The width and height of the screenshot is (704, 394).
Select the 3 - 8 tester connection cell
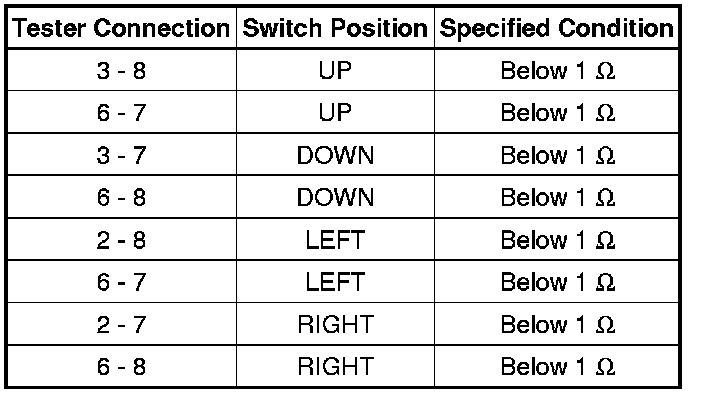[121, 70]
